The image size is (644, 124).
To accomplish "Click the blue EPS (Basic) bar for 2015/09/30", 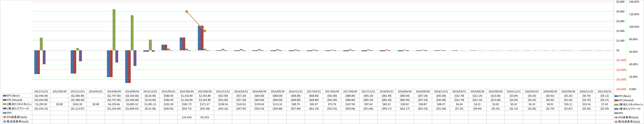I will pyautogui.click(x=199, y=38).
